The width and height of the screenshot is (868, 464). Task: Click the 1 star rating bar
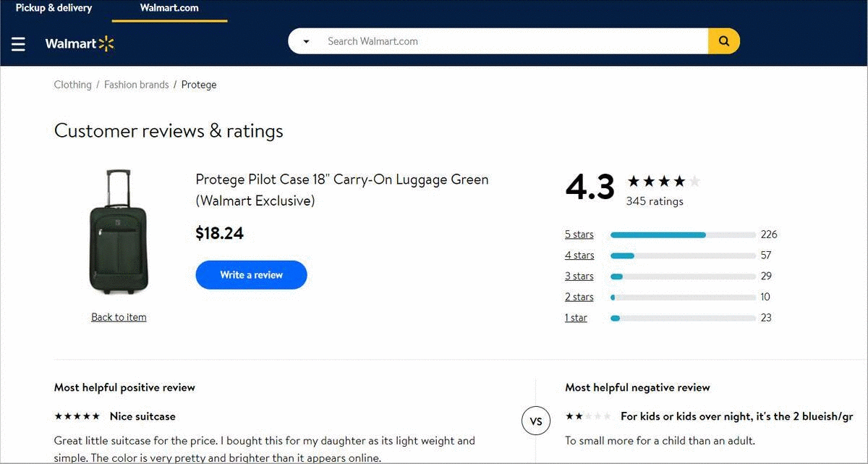[683, 318]
